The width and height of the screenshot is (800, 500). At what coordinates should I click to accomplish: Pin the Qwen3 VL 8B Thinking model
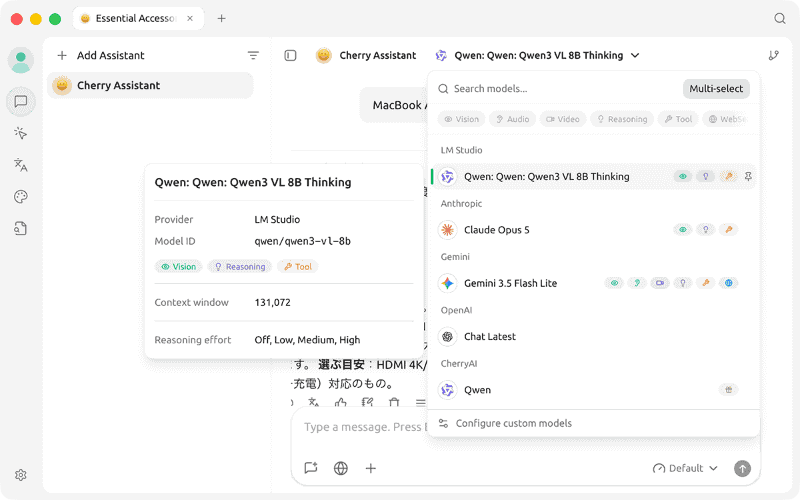748,177
